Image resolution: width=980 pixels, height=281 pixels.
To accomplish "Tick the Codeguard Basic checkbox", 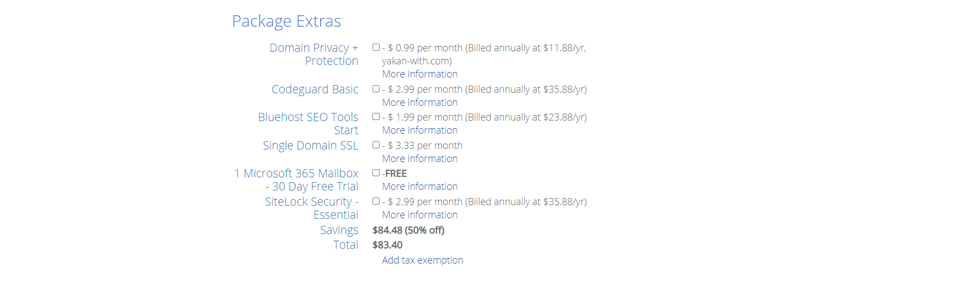I will click(x=376, y=89).
